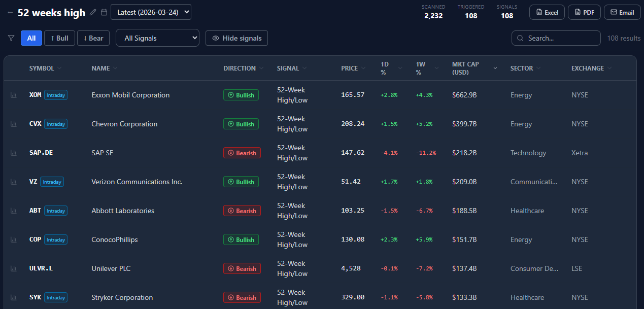The height and width of the screenshot is (309, 644).
Task: Click the chart icon beside SAP.DE
Action: click(x=13, y=152)
